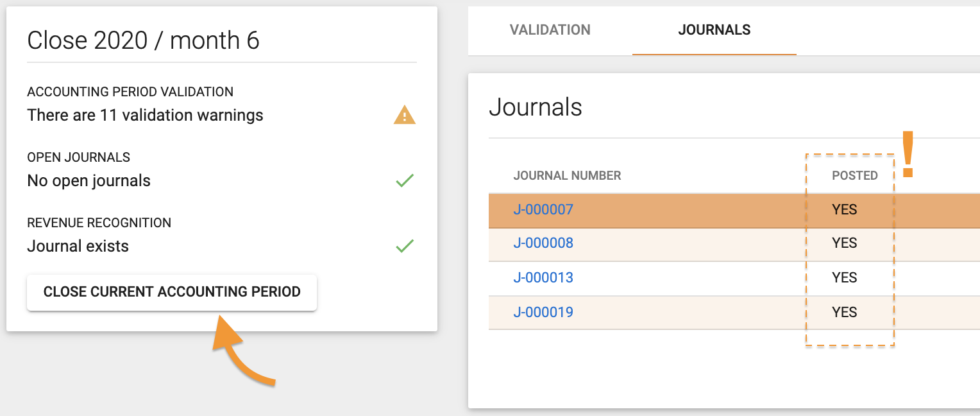Screen dimensions: 980x416
Task: Click the 'Journals' panel heading
Action: coord(536,107)
